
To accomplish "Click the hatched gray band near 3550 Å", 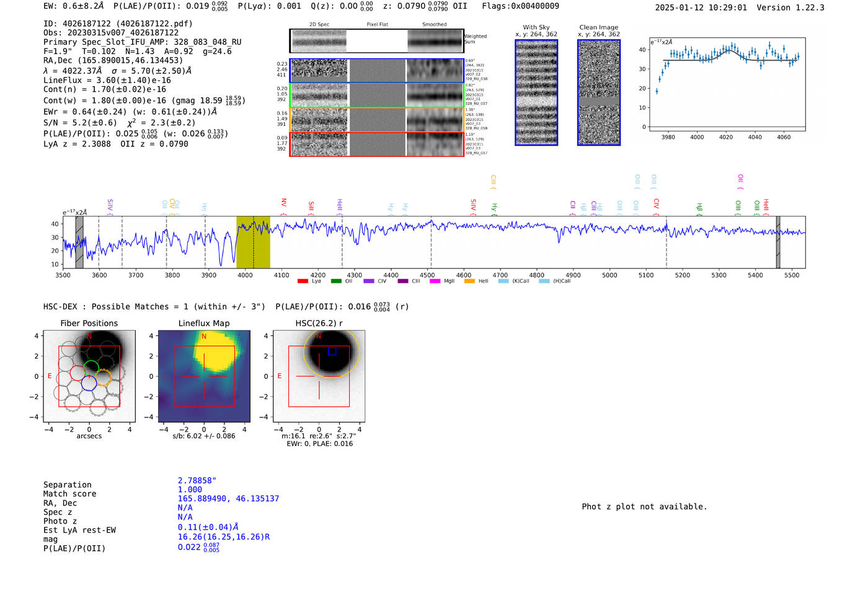I will [x=79, y=242].
